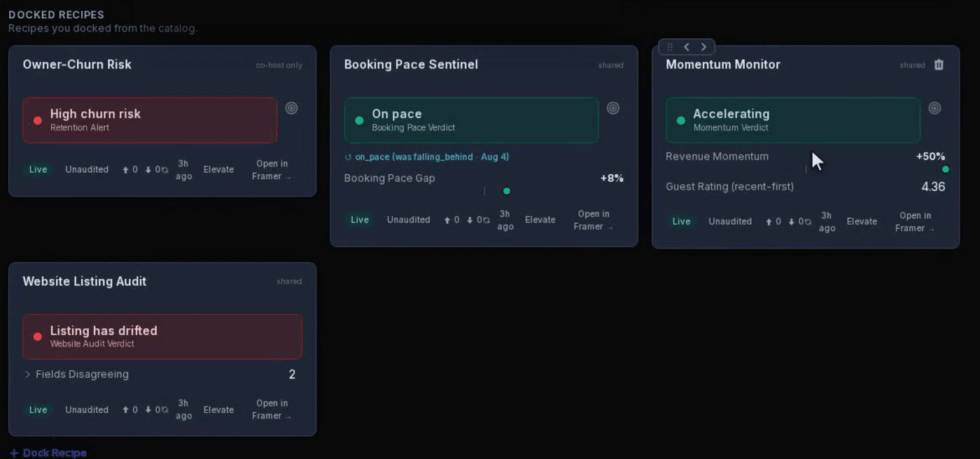Click shared label on Booking Pace Sentinel
Screen dimensions: 980x459
610,65
